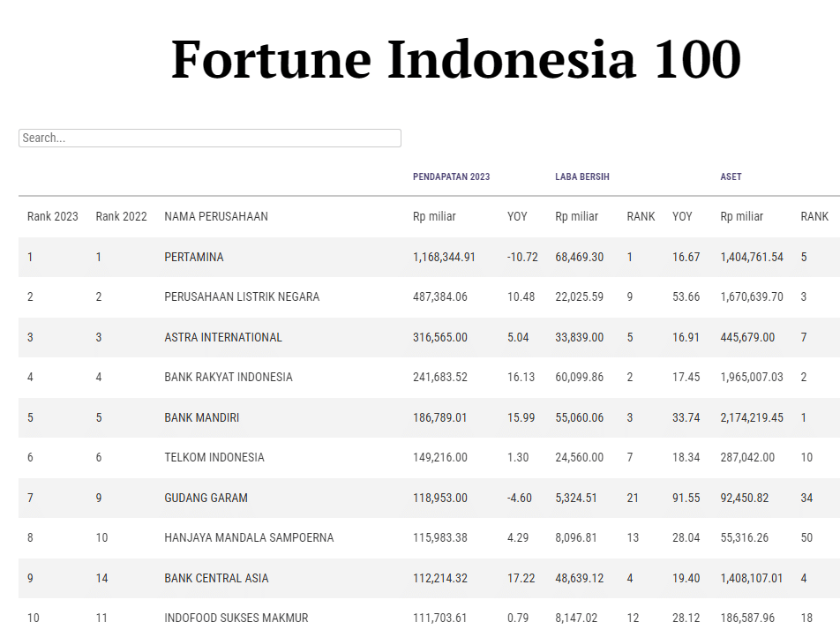Open INDOFOOD SUKSES MAKMUR entry
Image resolution: width=840 pixels, height=630 pixels.
tap(236, 618)
